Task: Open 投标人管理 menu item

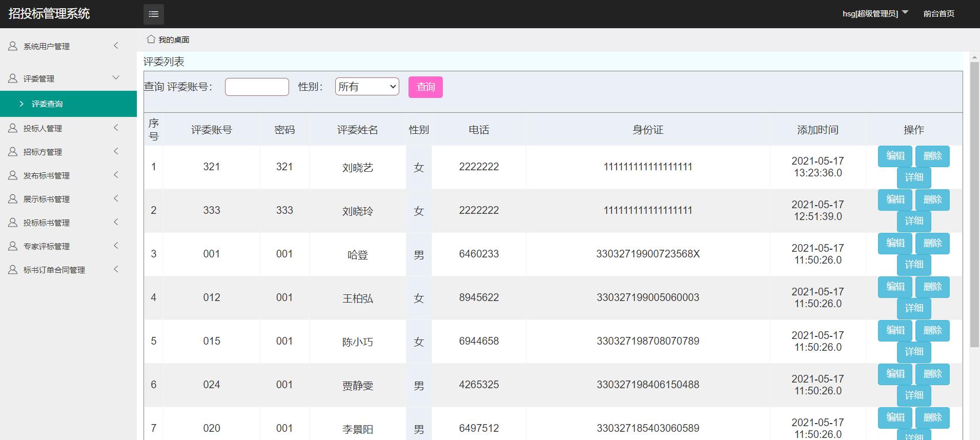Action: pyautogui.click(x=68, y=128)
